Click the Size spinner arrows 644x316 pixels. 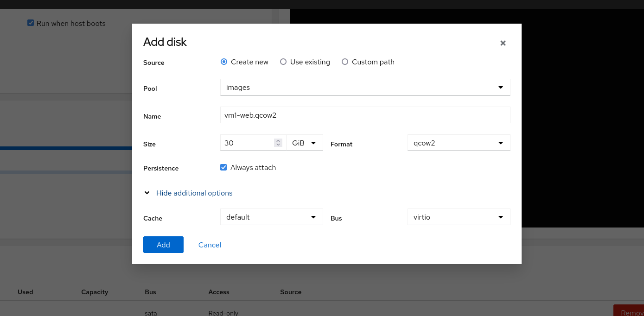278,143
